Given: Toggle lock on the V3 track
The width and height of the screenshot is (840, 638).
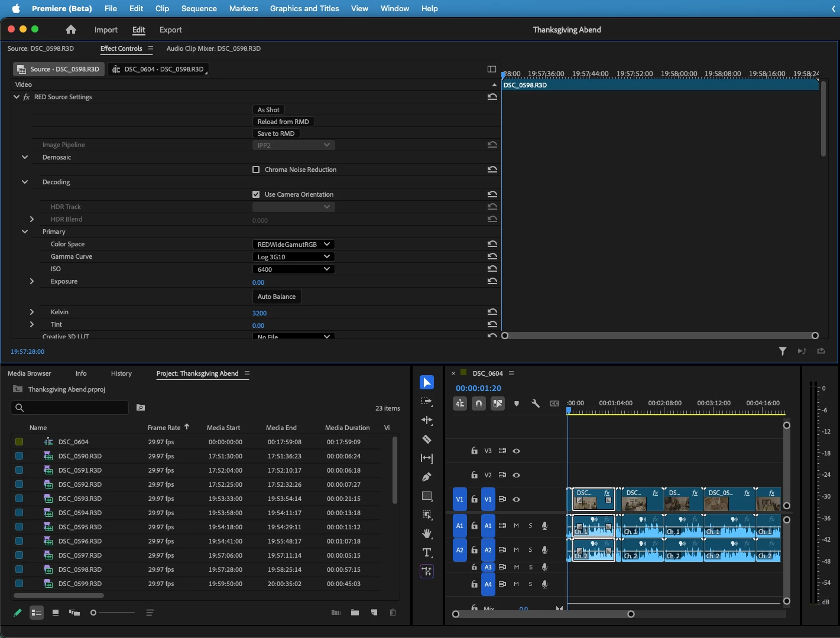Looking at the screenshot, I should 474,451.
